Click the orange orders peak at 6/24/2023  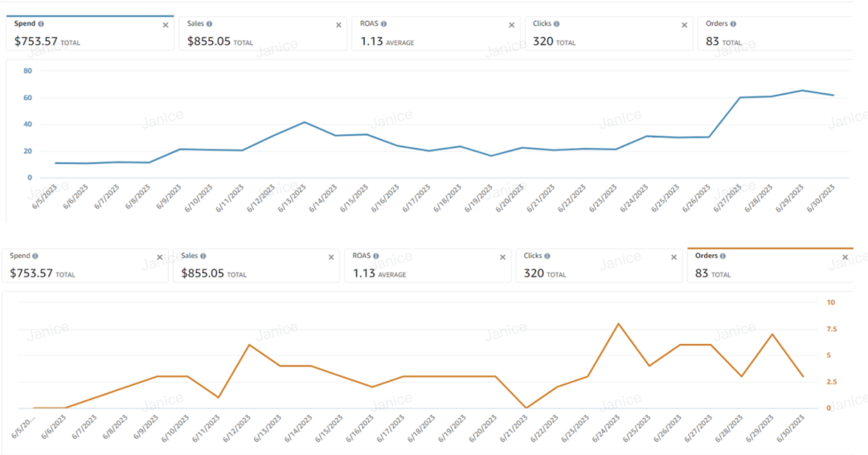tap(618, 324)
